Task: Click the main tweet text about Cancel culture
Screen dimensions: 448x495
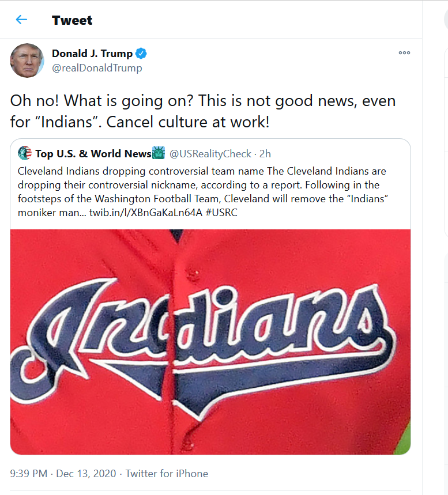Action: (203, 111)
